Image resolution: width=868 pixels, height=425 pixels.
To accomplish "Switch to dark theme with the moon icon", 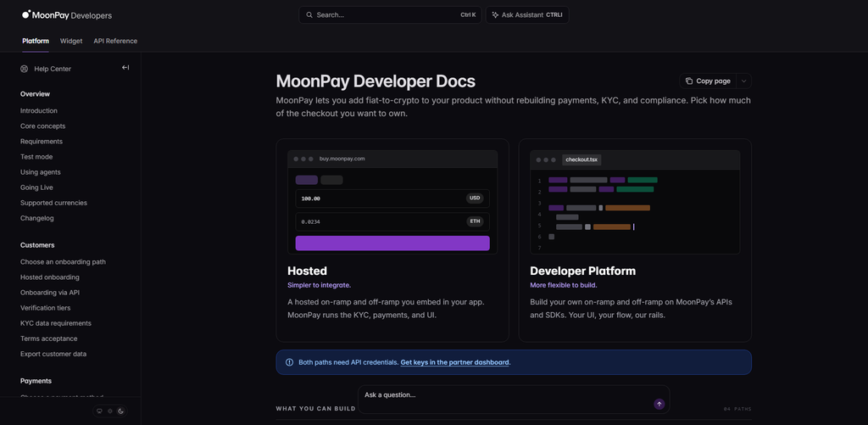I will click(x=120, y=411).
